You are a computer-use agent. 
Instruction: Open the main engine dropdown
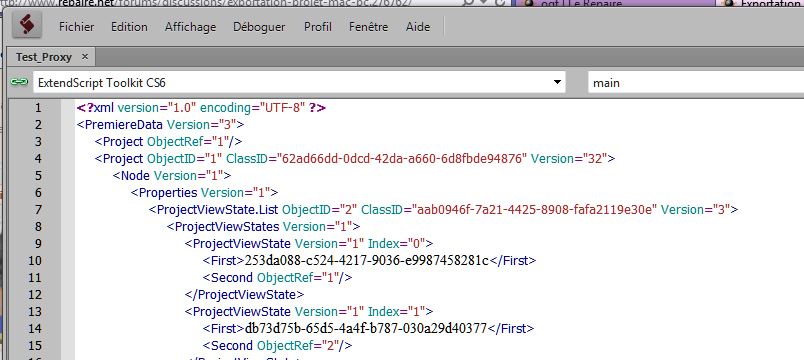click(696, 83)
